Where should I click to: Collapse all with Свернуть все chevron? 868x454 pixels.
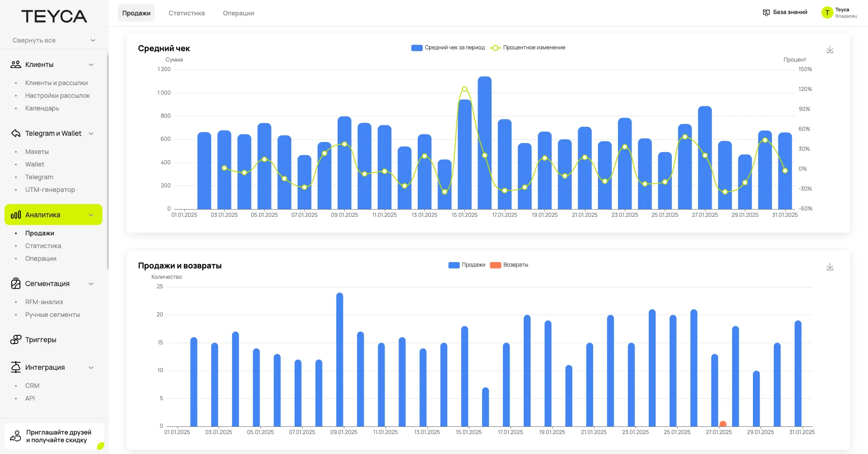[93, 40]
